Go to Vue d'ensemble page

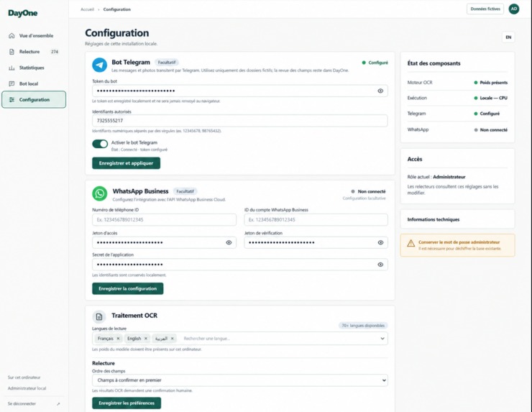(x=34, y=36)
